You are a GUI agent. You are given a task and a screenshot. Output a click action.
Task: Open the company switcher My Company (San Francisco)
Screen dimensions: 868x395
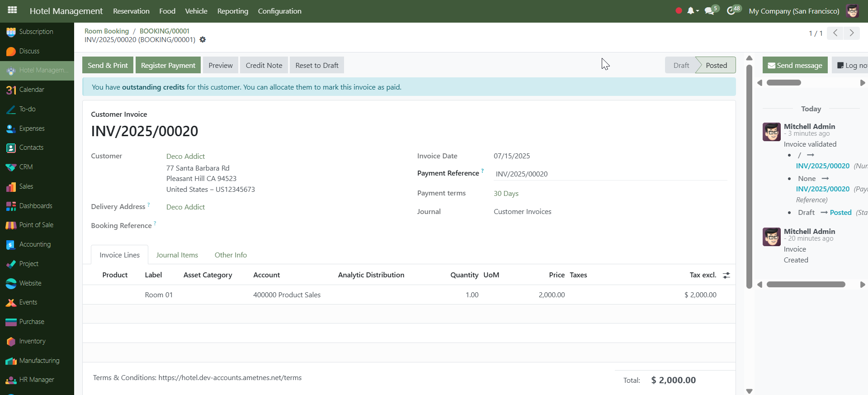coord(794,11)
